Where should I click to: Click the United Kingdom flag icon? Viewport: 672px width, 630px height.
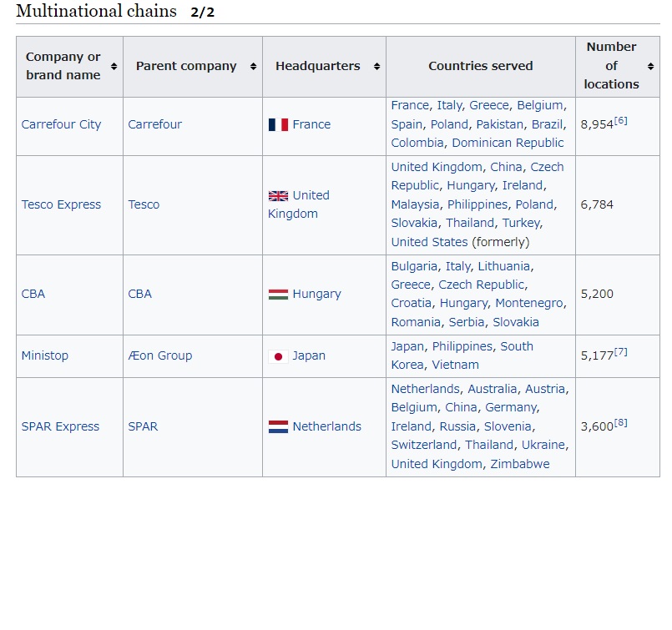[x=278, y=195]
